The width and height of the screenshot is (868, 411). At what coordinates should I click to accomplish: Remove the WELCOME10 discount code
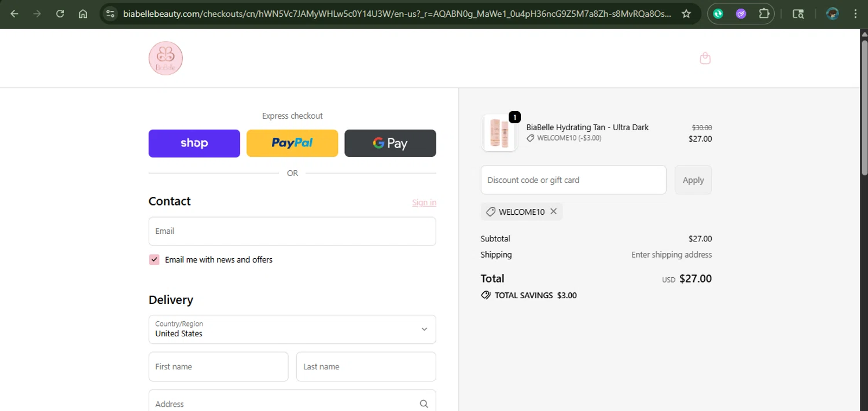coord(553,211)
